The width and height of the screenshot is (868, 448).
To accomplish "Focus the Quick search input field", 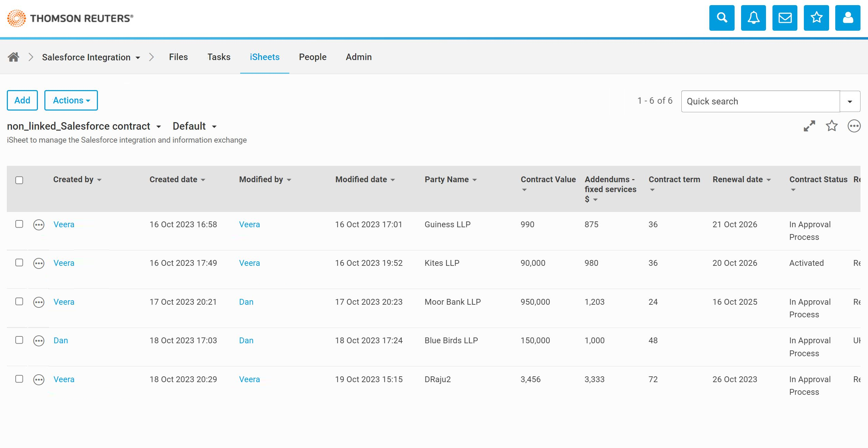I will pos(761,101).
